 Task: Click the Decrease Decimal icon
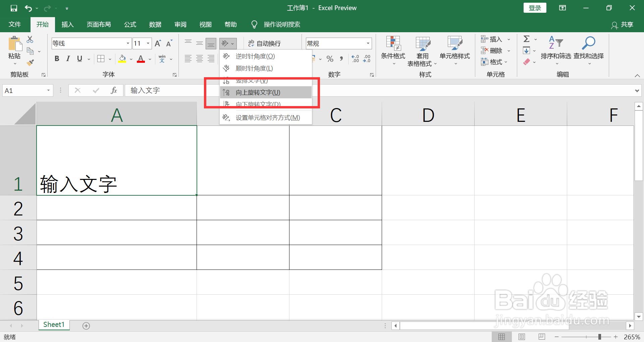click(x=367, y=59)
